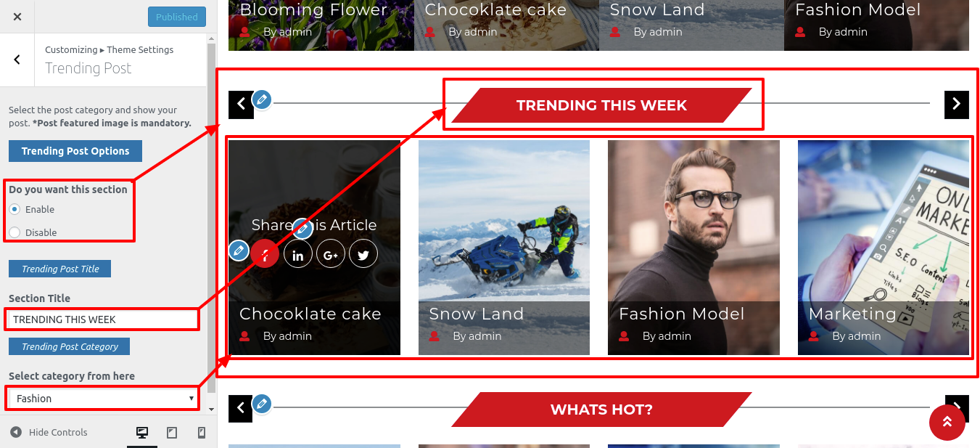The width and height of the screenshot is (980, 448).
Task: Click the Google Plus share icon
Action: [x=331, y=254]
